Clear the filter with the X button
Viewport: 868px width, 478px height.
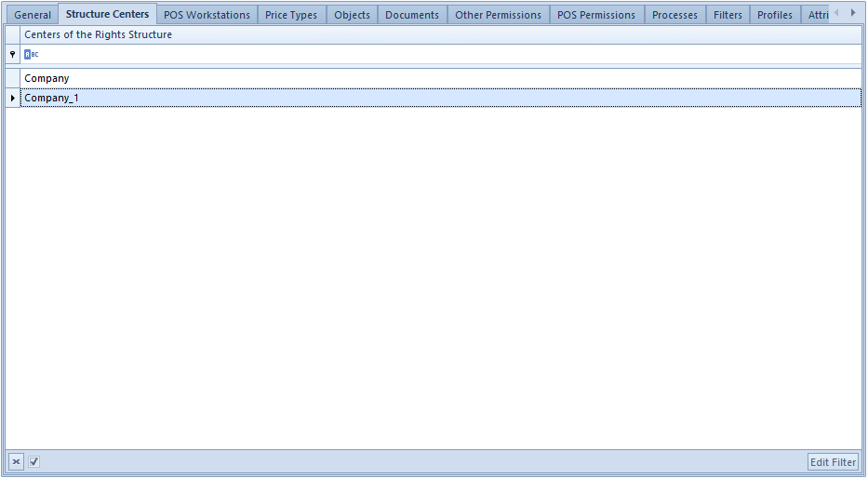click(x=16, y=461)
